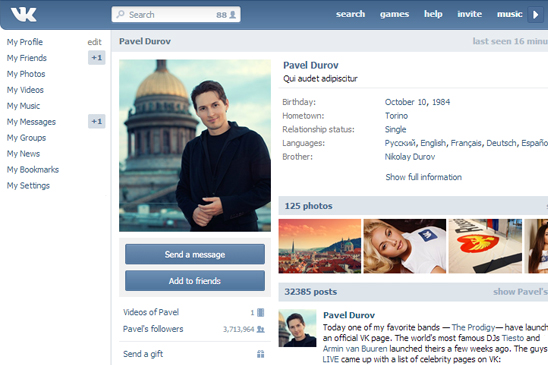Open Pavel's followers link
The height and width of the screenshot is (365, 548).
click(x=153, y=329)
